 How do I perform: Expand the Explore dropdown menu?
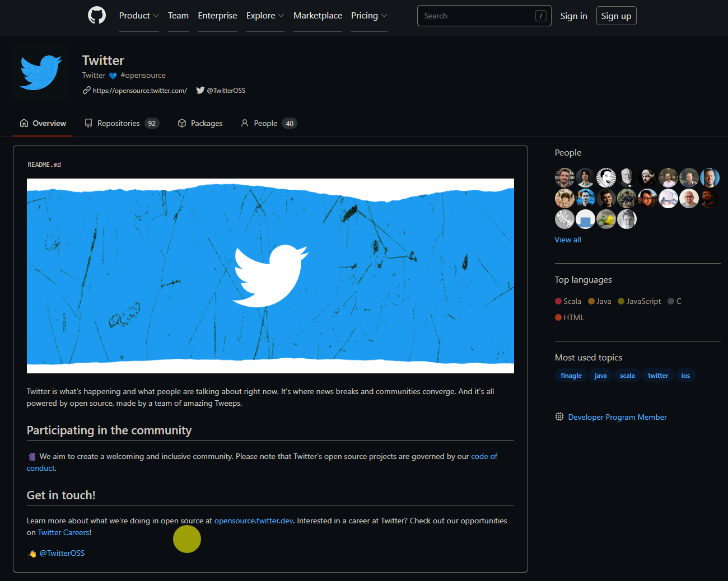pos(265,16)
